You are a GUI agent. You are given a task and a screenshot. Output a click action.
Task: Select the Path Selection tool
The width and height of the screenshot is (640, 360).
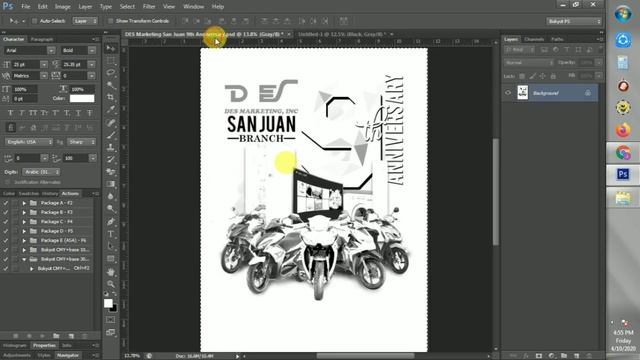coord(111,246)
